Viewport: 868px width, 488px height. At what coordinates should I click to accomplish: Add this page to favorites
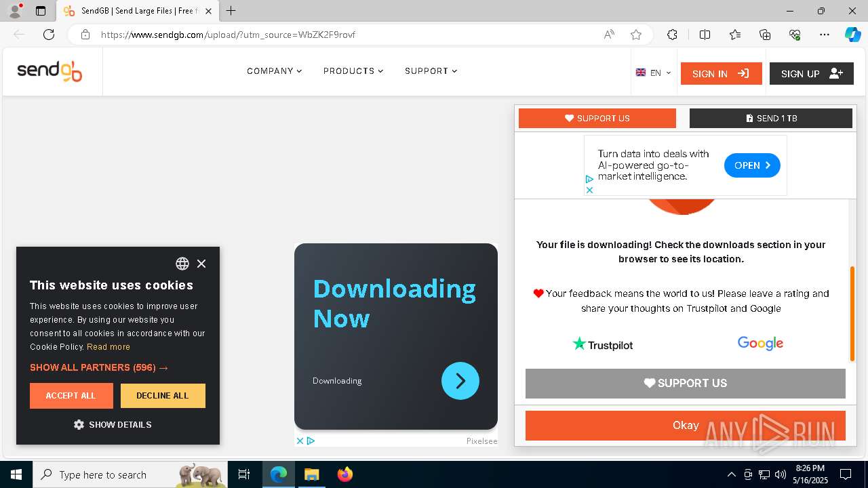coord(636,35)
